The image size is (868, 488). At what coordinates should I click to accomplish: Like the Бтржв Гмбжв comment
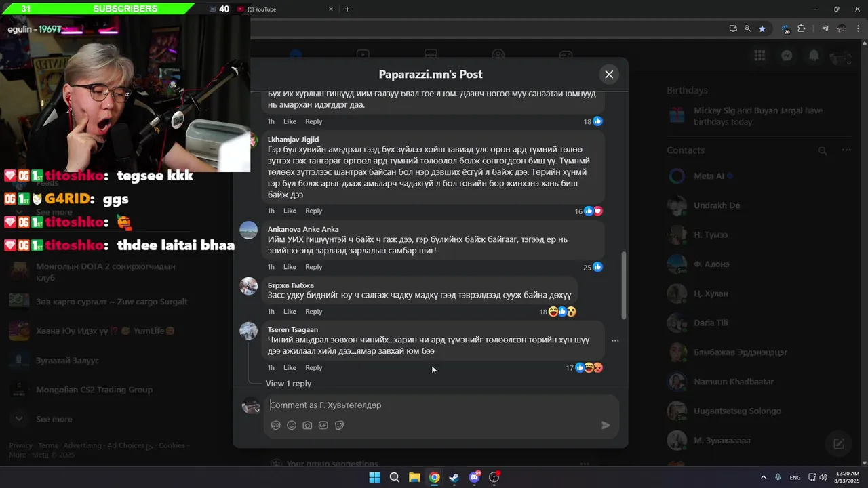coord(290,312)
